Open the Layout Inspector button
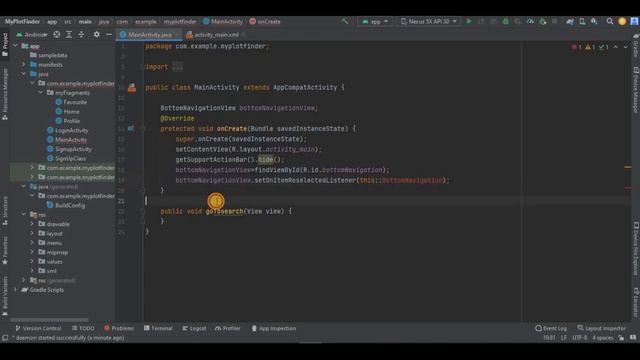This screenshot has height=360, width=640. pyautogui.click(x=601, y=328)
